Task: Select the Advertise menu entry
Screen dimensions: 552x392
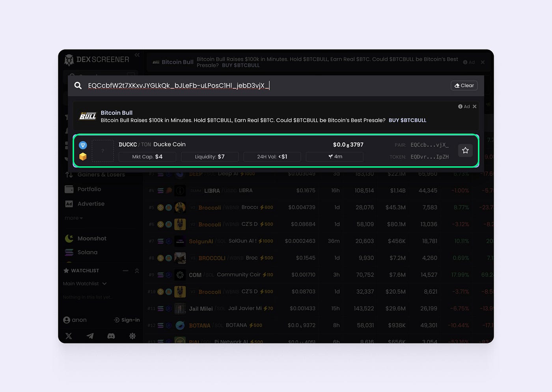Action: (x=90, y=204)
